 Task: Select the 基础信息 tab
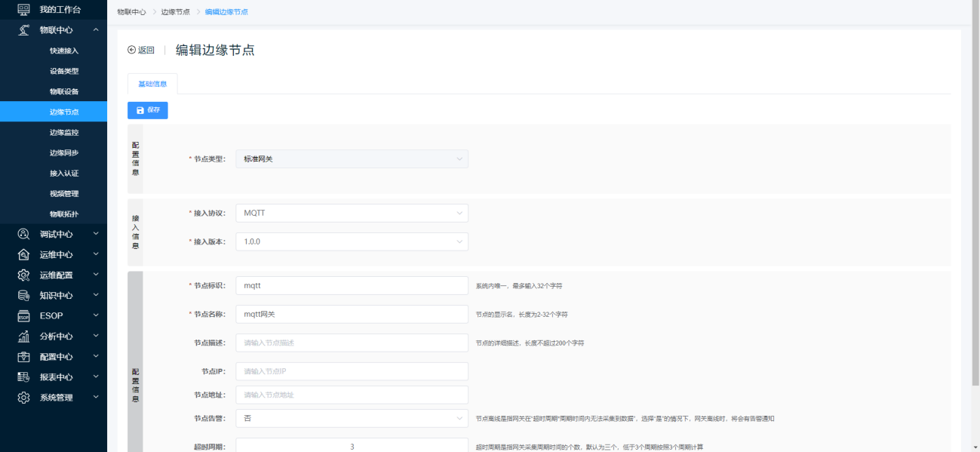pyautogui.click(x=152, y=84)
